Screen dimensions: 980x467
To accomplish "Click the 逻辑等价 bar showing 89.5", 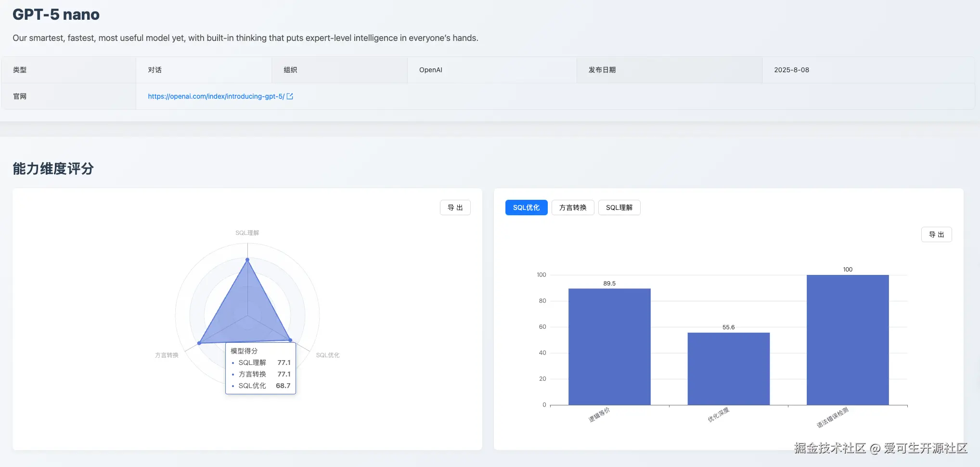I will point(609,347).
